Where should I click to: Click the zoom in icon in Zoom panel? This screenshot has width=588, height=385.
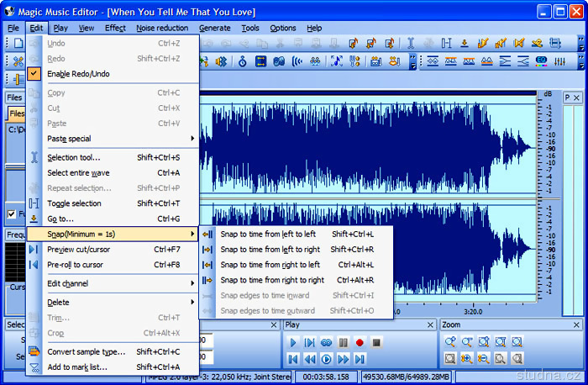(x=450, y=342)
